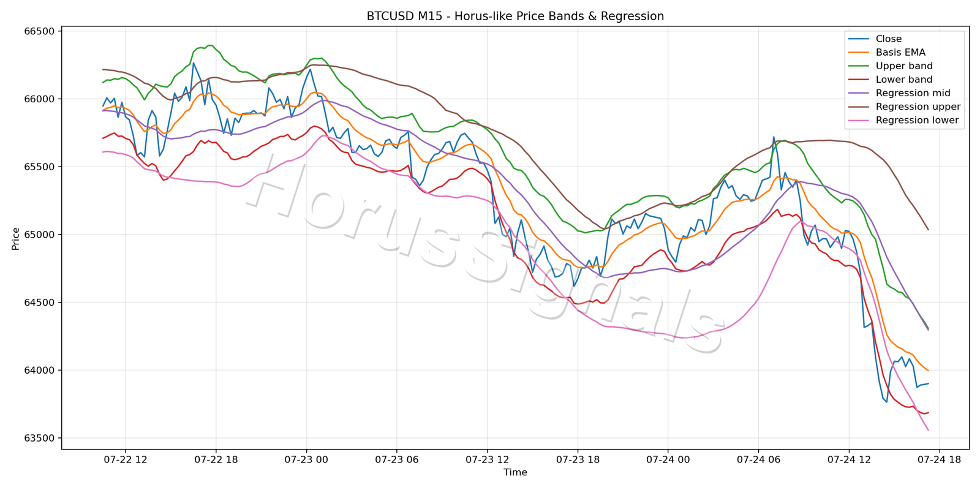
Task: Click the "Regression lower" legend label
Action: 917,120
